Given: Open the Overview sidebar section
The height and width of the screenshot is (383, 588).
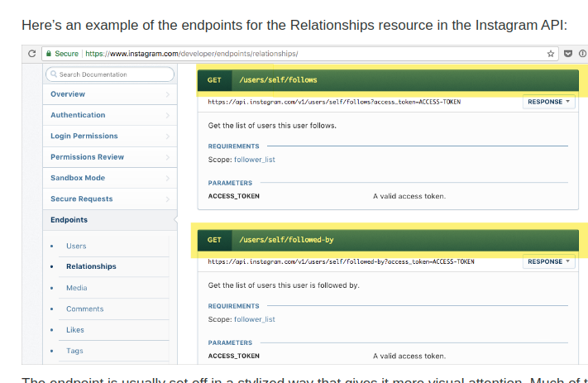Looking at the screenshot, I should point(110,94).
